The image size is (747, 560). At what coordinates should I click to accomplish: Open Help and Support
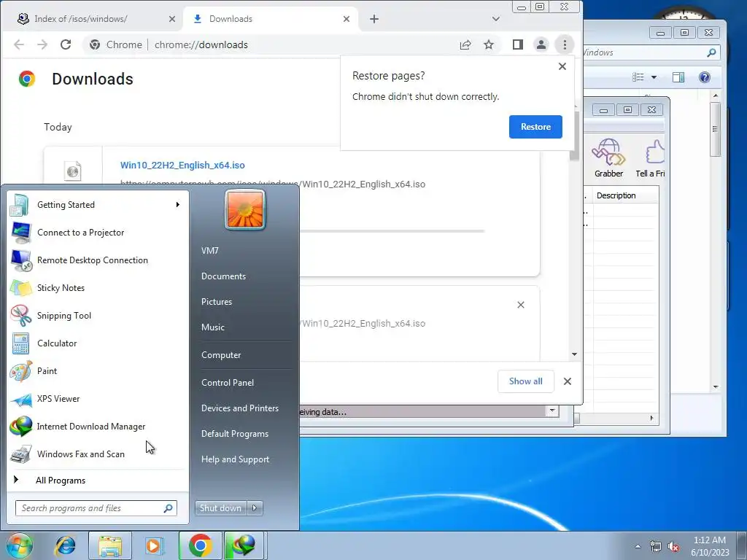coord(236,459)
